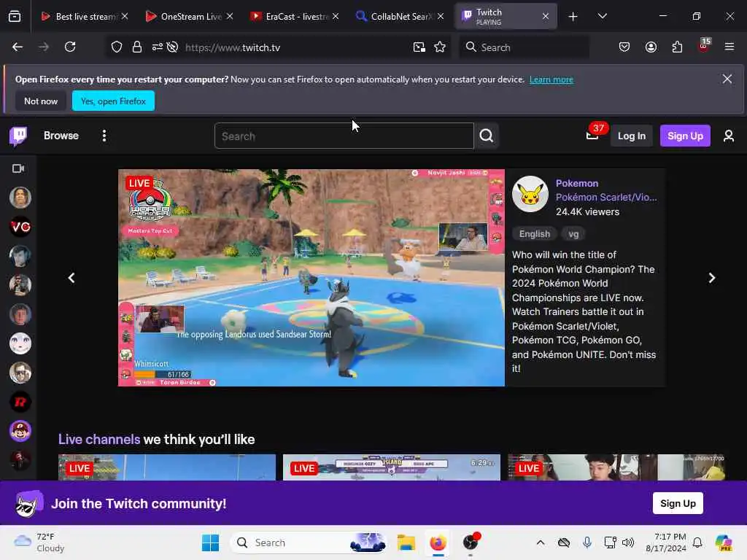Viewport: 747px width, 560px height.
Task: List all tabs dropdown arrow
Action: pos(602,16)
